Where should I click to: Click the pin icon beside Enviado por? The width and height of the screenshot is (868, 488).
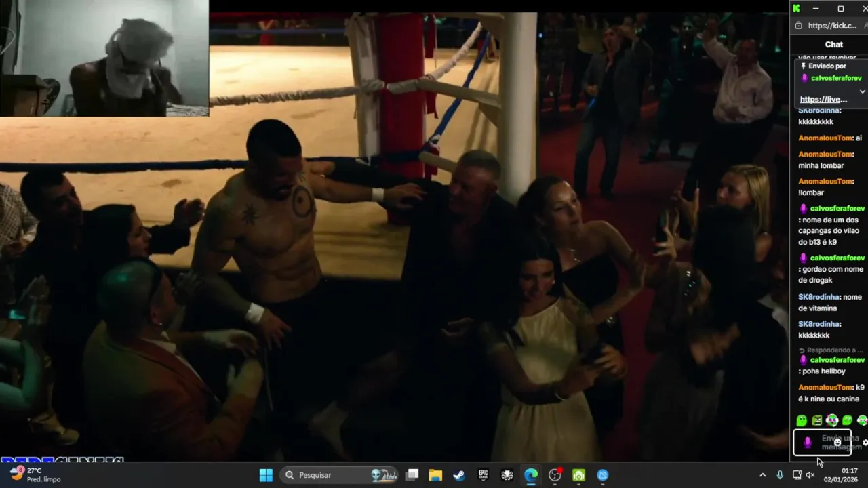click(804, 66)
